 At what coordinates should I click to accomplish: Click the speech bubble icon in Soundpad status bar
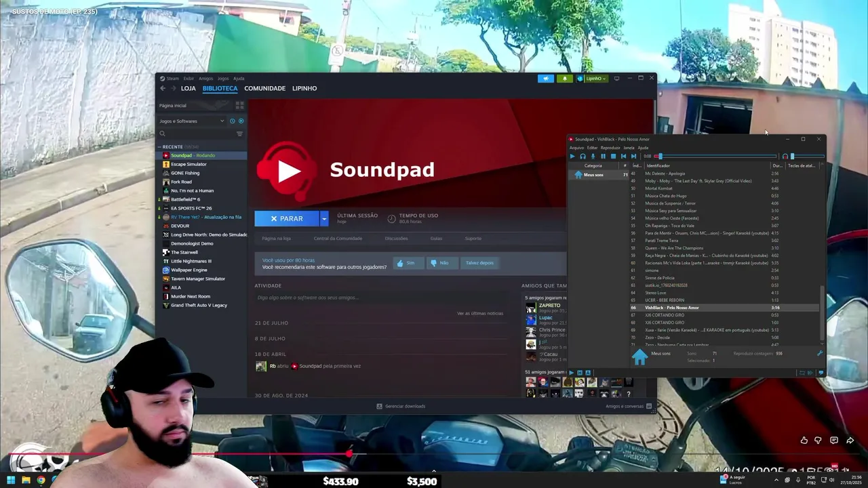[821, 372]
